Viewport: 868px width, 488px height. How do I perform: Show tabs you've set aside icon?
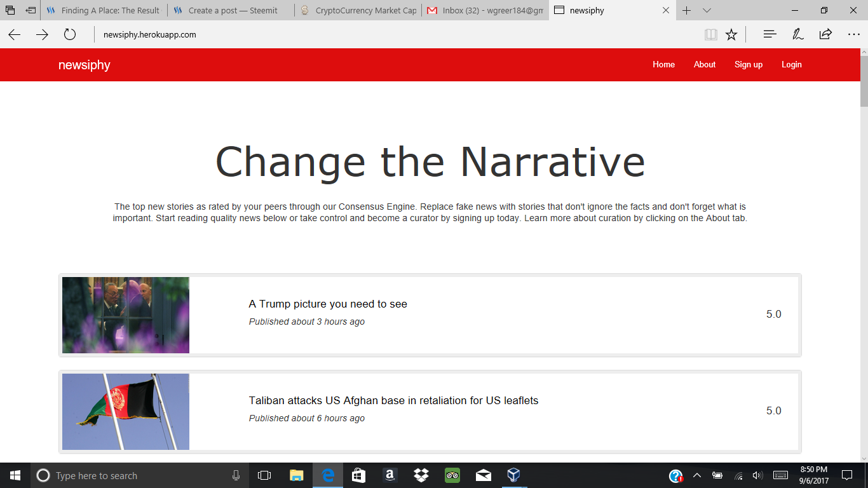click(x=10, y=10)
